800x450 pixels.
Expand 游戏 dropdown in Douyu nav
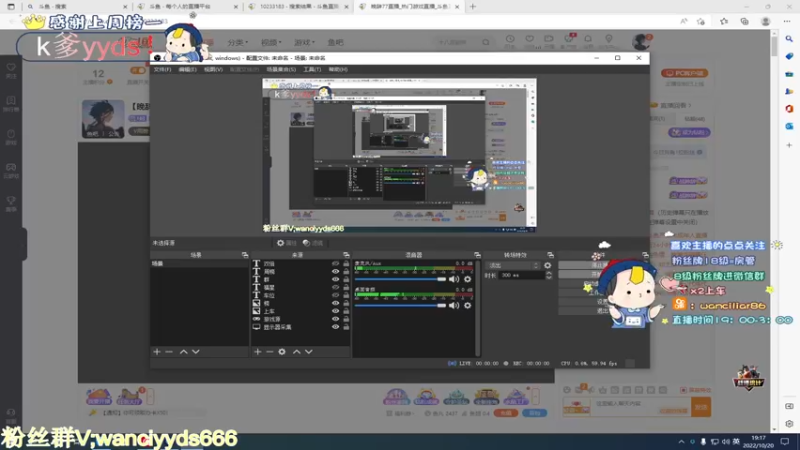coord(305,42)
